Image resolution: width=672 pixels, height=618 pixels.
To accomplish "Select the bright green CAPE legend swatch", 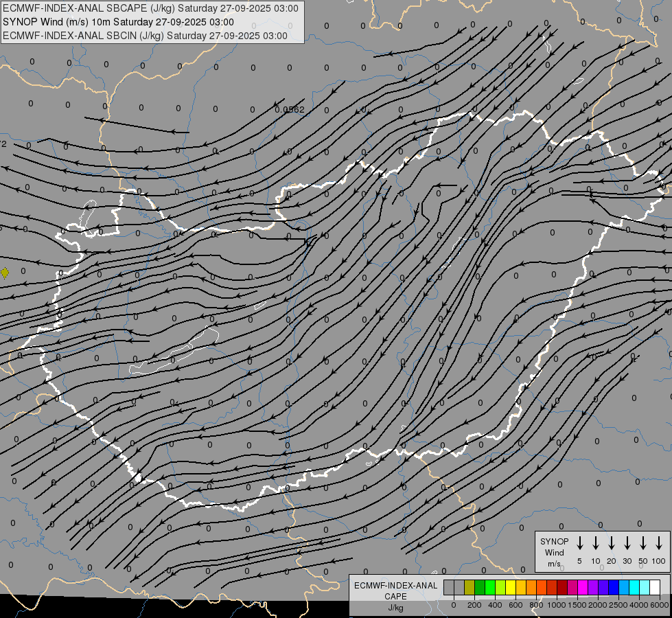I will point(490,587).
